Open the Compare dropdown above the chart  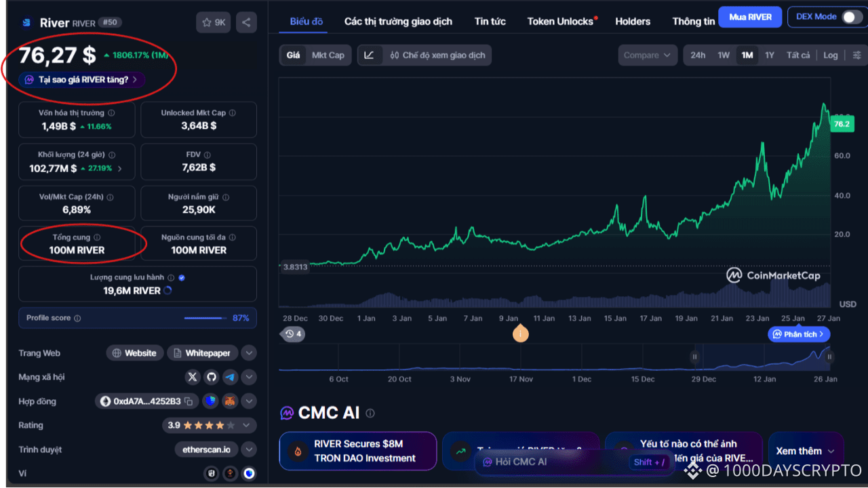648,55
